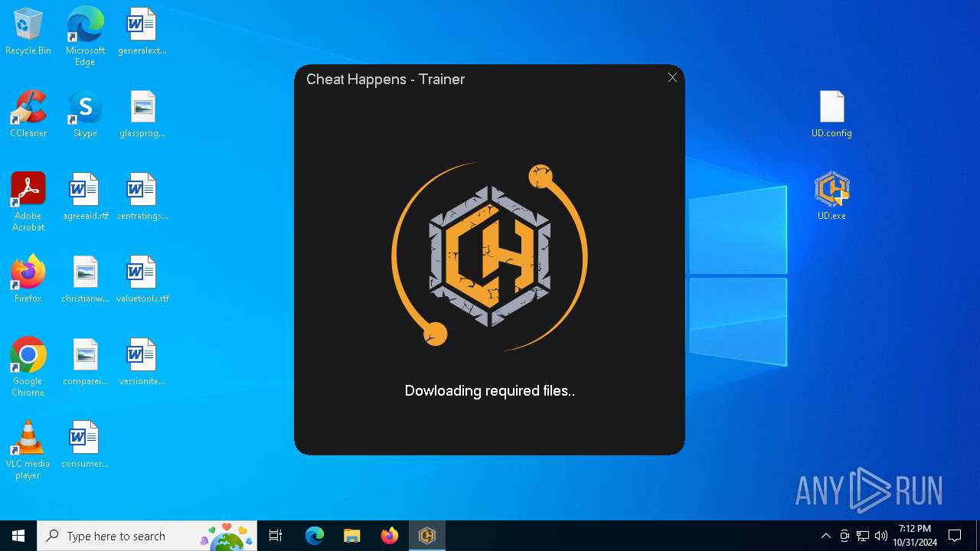Viewport: 980px width, 551px height.
Task: Click the 'Dowloading required files..' status text
Action: [489, 391]
